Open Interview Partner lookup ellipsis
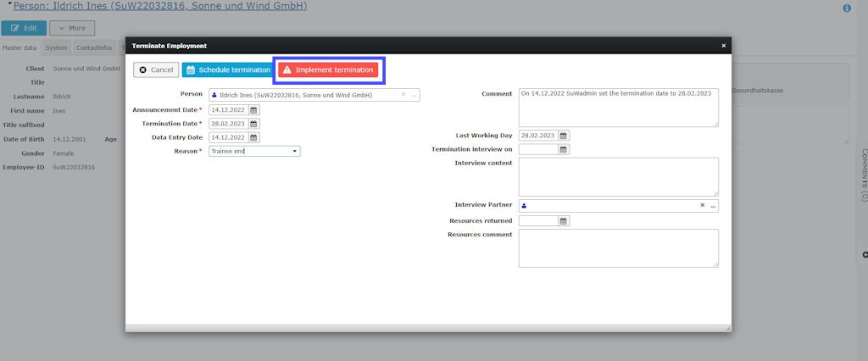Image resolution: width=868 pixels, height=361 pixels. coord(713,206)
